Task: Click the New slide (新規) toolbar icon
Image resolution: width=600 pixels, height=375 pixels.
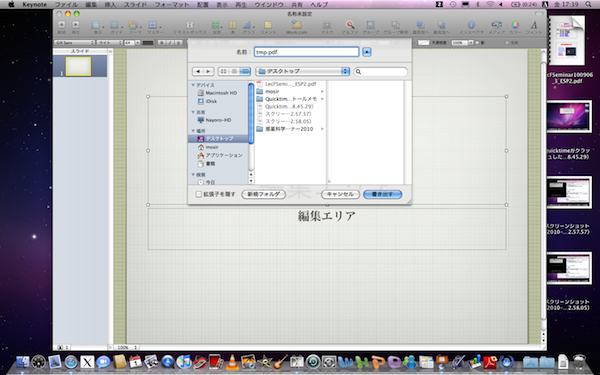Action: coord(61,25)
